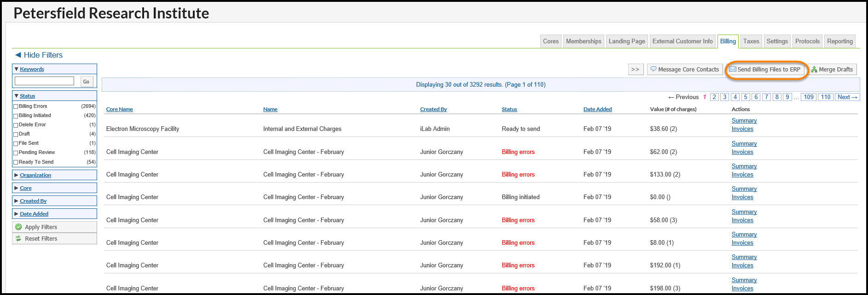Click the Reset Filters arrows icon

click(x=18, y=238)
